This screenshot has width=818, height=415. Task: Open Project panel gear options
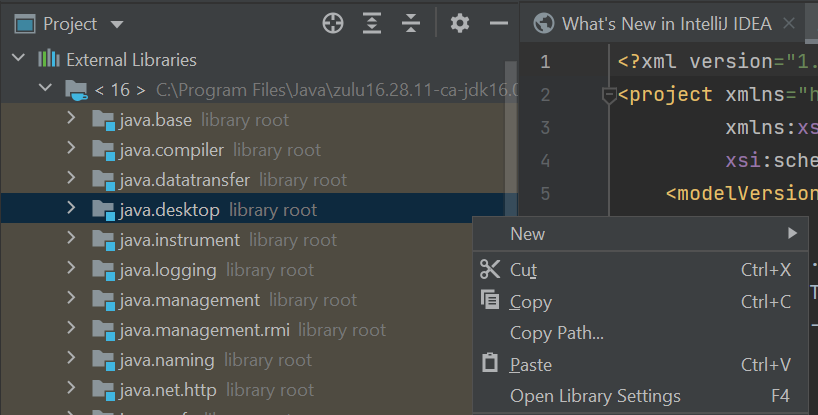pos(460,23)
